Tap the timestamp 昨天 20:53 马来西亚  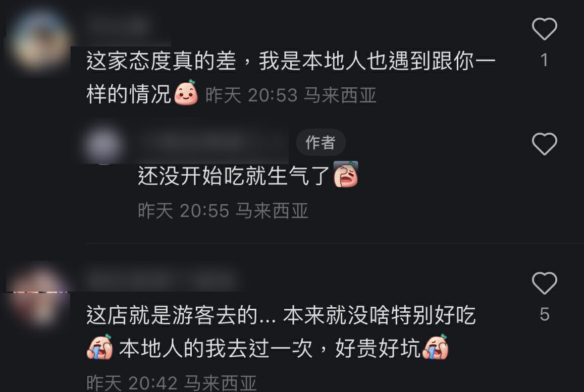pyautogui.click(x=291, y=95)
